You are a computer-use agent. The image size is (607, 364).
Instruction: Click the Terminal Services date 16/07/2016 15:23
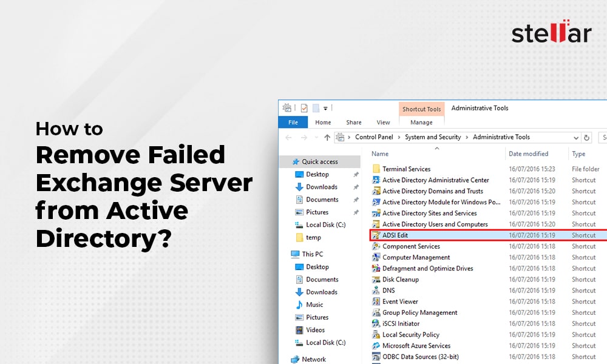tap(532, 169)
